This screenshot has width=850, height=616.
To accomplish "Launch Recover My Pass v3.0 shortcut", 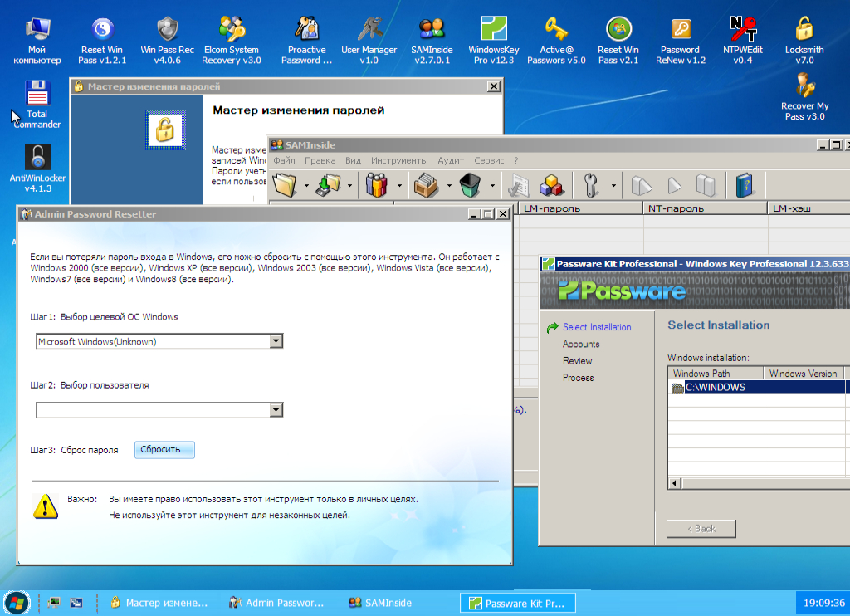I will point(805,98).
